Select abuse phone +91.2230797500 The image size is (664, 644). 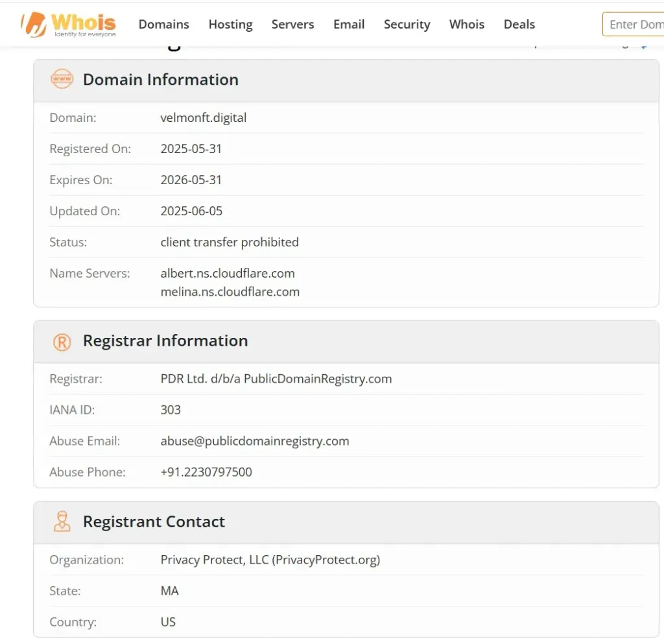coord(206,471)
